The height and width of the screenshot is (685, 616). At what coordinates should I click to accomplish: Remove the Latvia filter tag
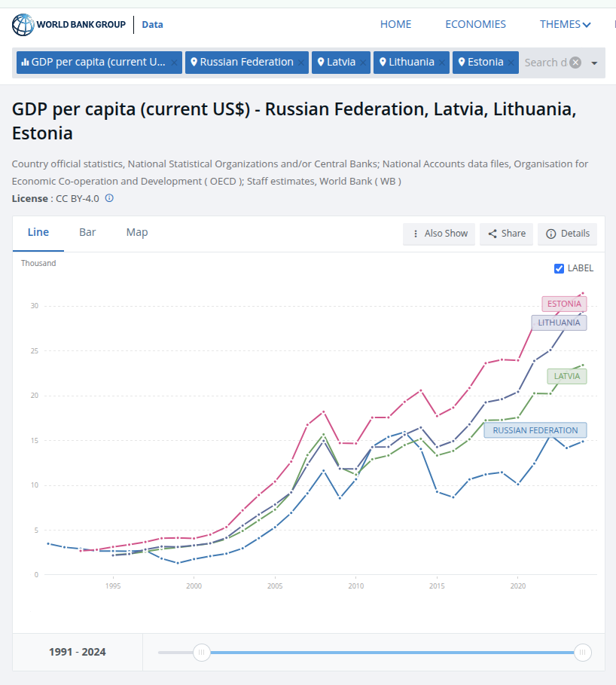click(x=363, y=63)
